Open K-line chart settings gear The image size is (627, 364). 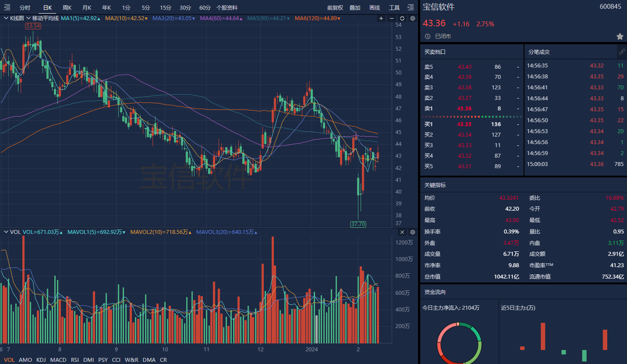(x=412, y=18)
